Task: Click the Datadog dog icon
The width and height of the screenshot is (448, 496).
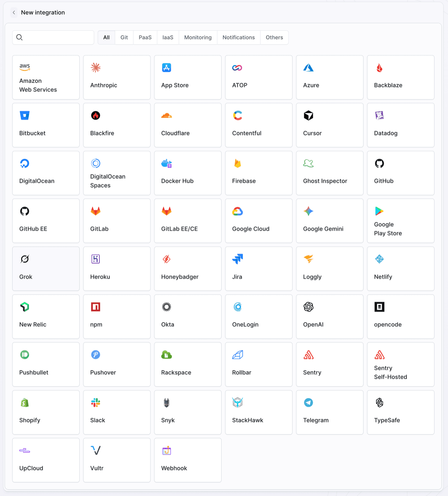Action: pyautogui.click(x=379, y=115)
